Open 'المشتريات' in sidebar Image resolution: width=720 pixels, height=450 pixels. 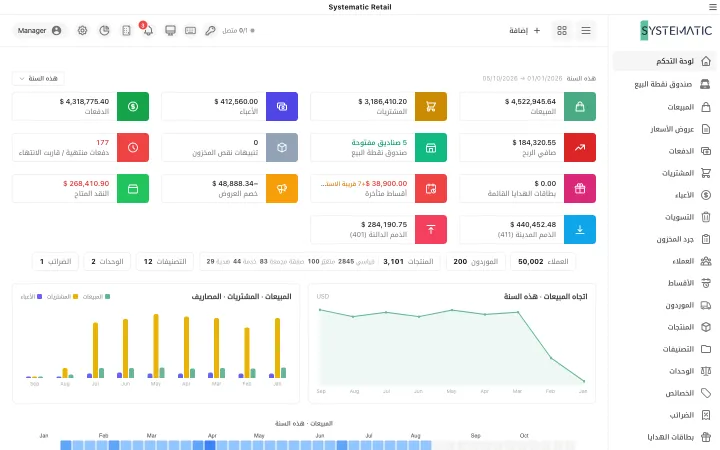coord(664,173)
